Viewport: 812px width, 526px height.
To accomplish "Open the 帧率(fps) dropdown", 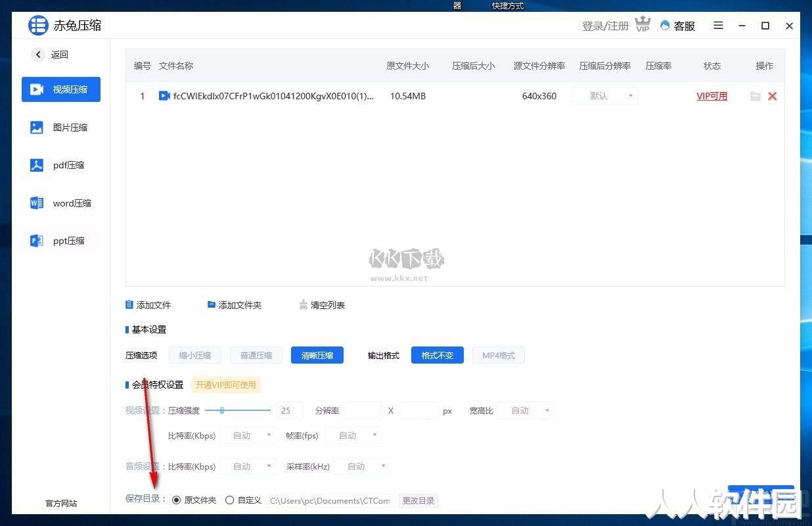I will [x=353, y=435].
